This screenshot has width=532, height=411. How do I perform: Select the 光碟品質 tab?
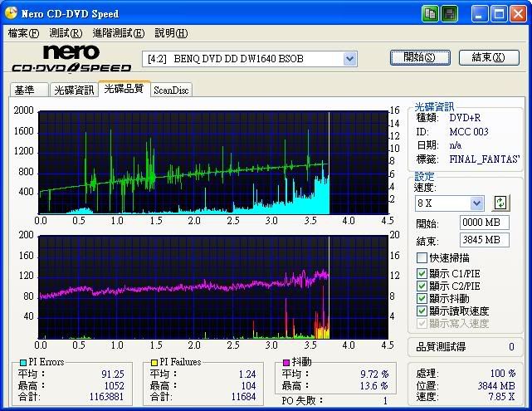pos(124,89)
